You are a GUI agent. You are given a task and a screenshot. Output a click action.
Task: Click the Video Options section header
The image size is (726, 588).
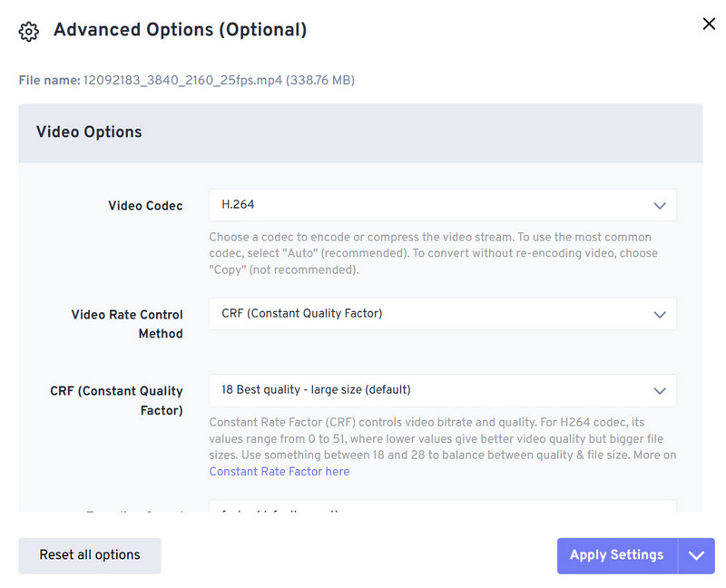pyautogui.click(x=89, y=132)
